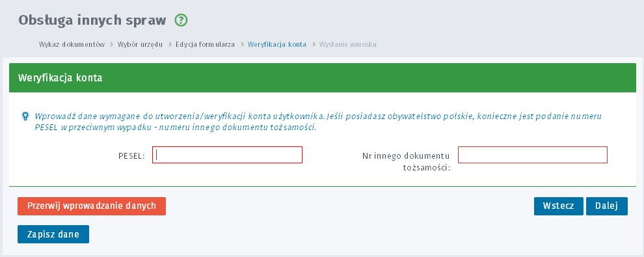Save the form with Zapisz dane

tap(53, 234)
